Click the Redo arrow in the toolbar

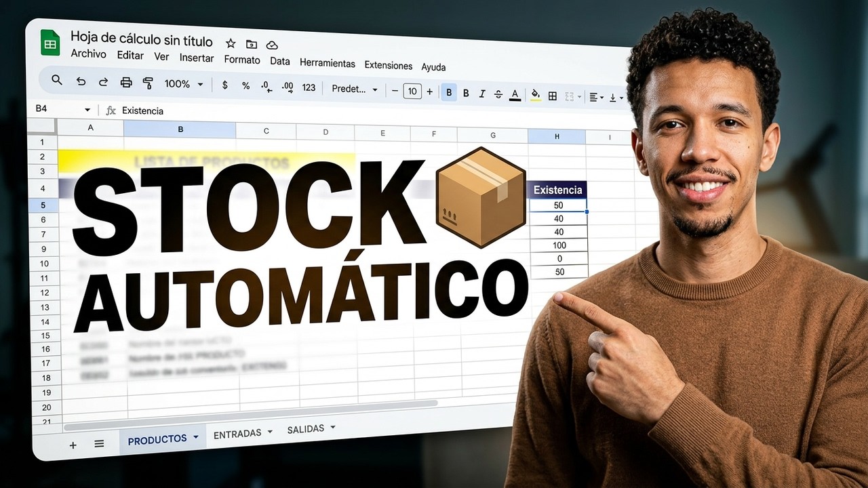click(103, 82)
